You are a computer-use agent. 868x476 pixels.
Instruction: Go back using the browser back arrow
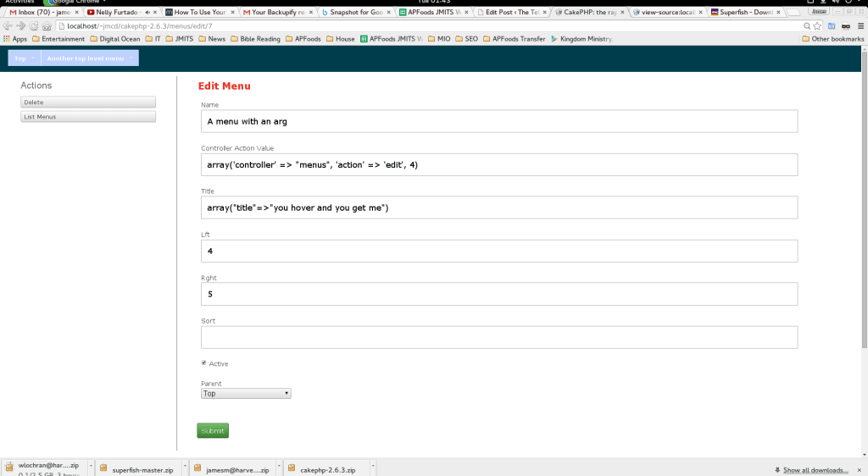tap(7, 26)
